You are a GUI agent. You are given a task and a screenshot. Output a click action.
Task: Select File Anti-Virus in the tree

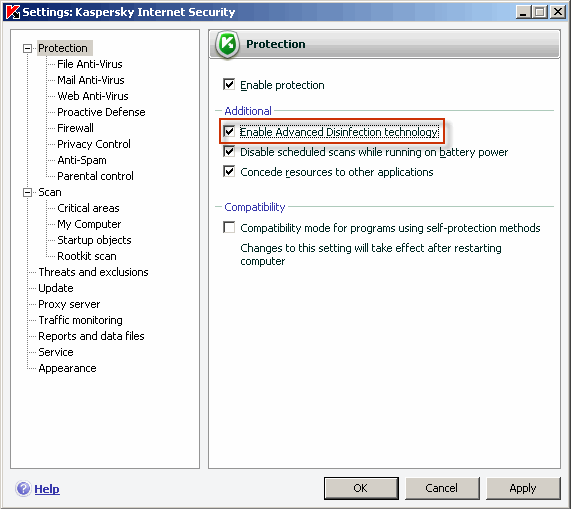click(x=90, y=64)
